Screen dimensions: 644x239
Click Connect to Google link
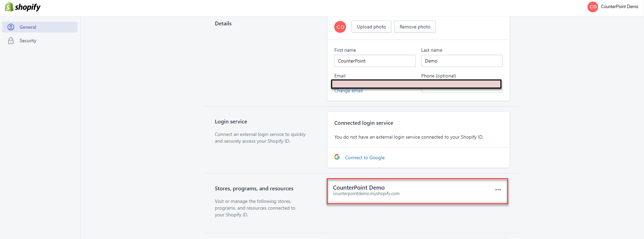[365, 158]
